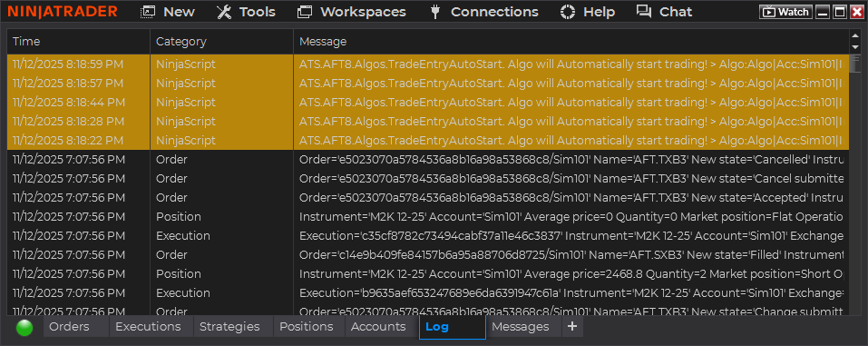Switch to the Positions tab

(x=309, y=327)
